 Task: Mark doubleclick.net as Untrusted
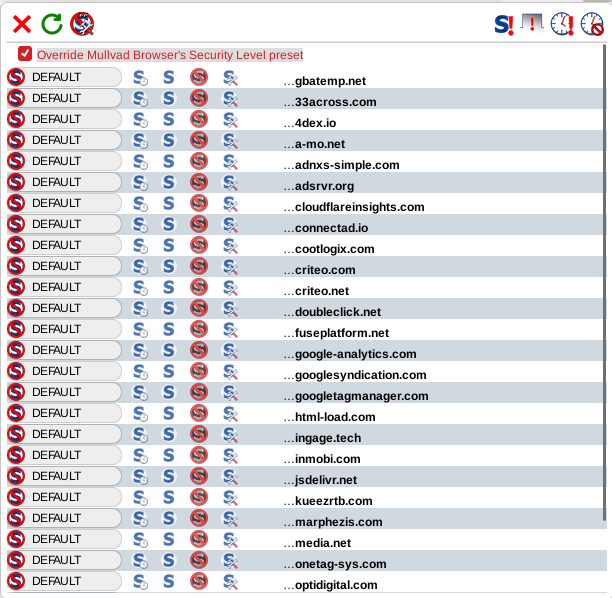pyautogui.click(x=199, y=308)
